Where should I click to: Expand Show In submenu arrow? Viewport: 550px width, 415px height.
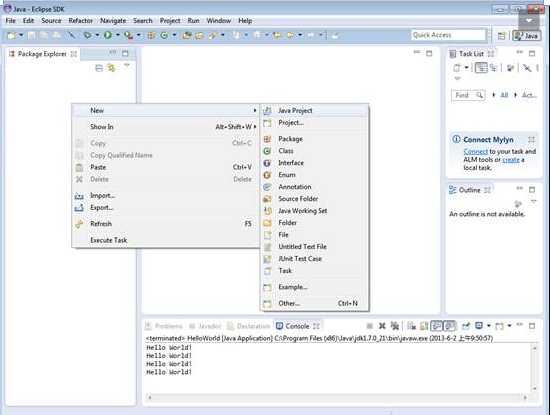click(x=255, y=127)
